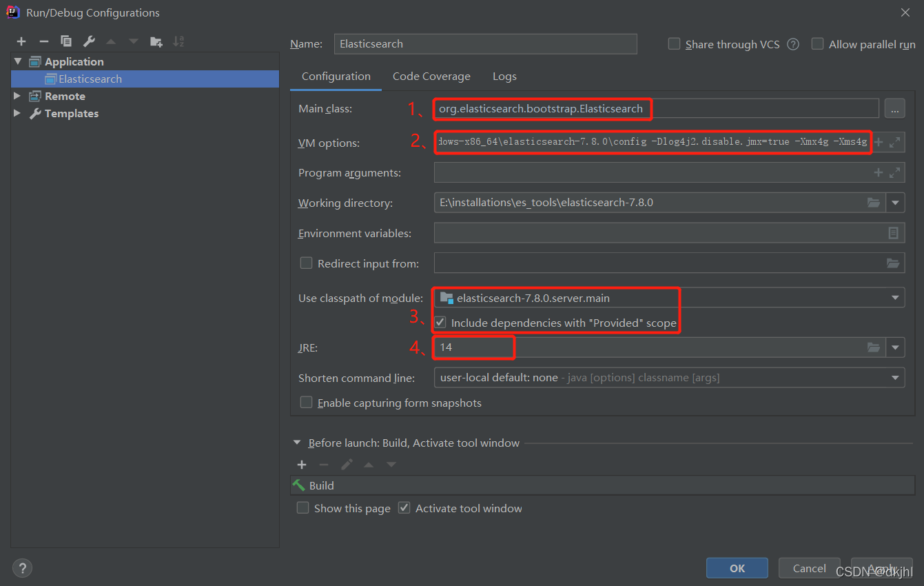The image size is (924, 586).
Task: Enable Share through VCS checkbox
Action: coord(675,43)
